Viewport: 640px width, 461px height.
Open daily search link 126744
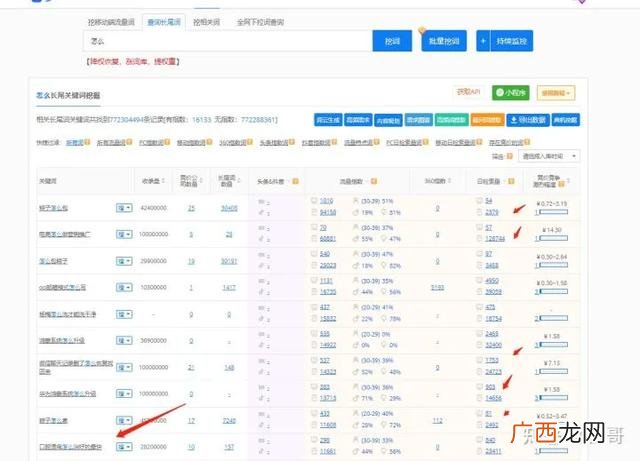point(495,238)
